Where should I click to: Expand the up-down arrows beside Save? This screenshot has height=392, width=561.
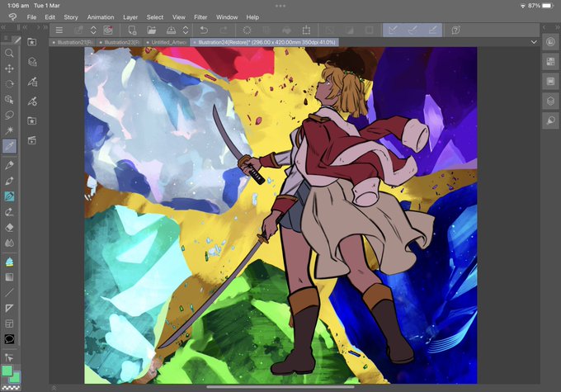(x=186, y=30)
